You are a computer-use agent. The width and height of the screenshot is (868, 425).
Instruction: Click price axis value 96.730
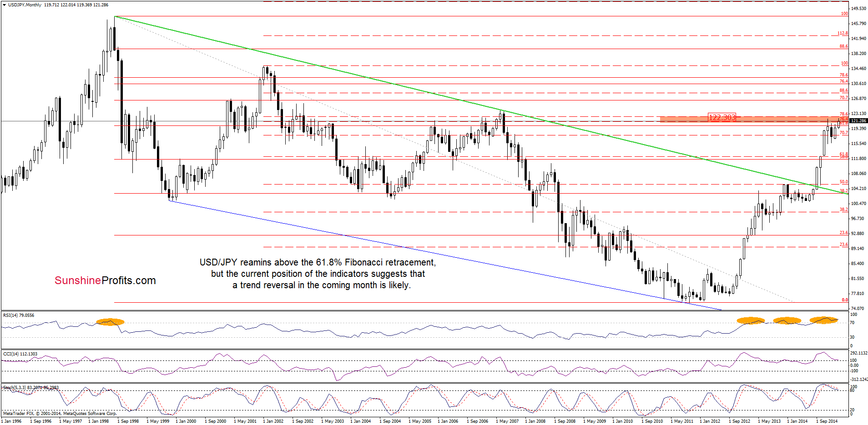click(x=857, y=219)
